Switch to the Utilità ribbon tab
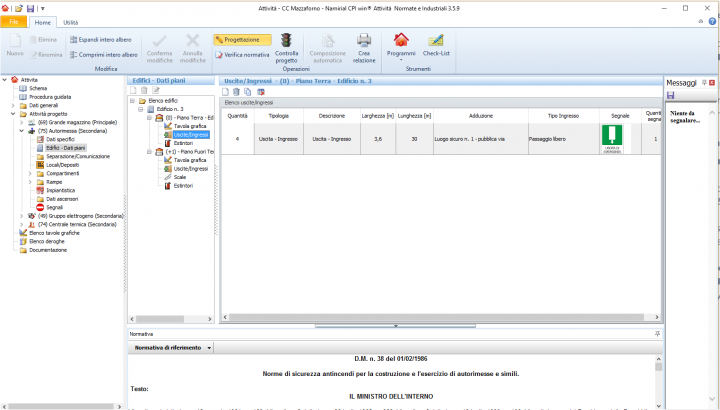The width and height of the screenshot is (720, 410). tap(71, 21)
